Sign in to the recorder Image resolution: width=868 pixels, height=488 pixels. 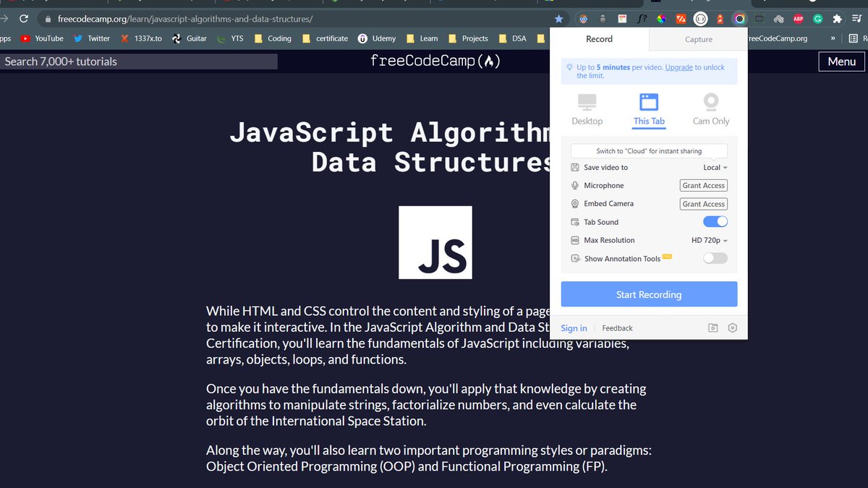[x=574, y=328]
